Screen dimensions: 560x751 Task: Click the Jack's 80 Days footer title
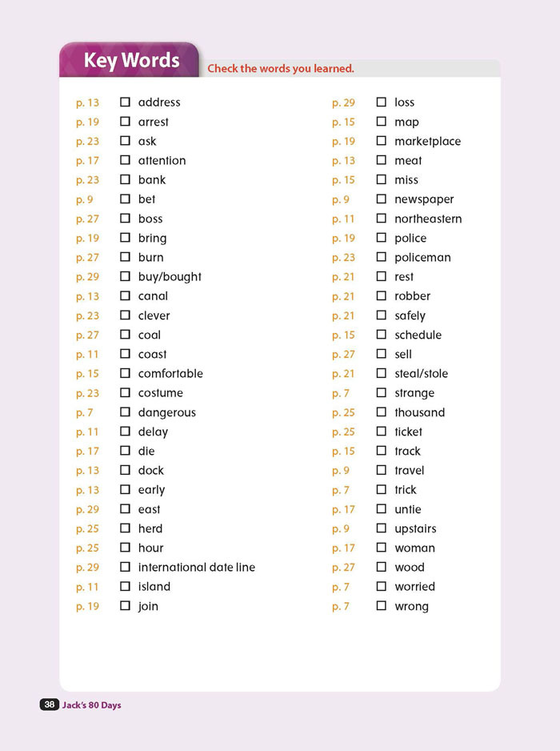tap(91, 705)
